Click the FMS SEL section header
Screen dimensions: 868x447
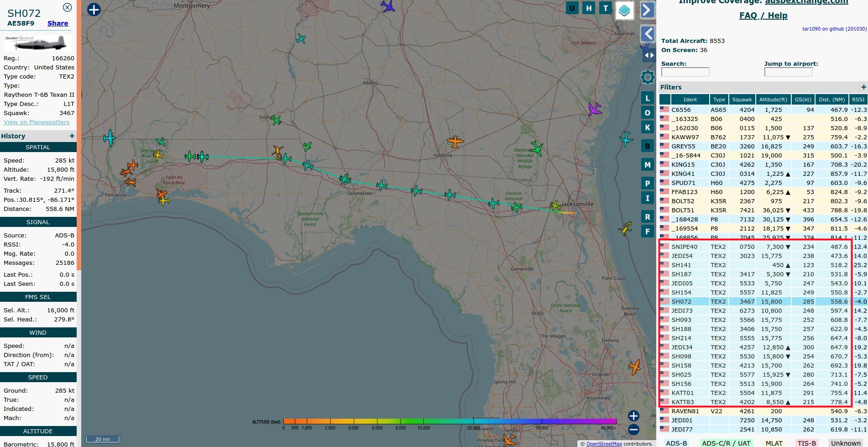pyautogui.click(x=38, y=297)
